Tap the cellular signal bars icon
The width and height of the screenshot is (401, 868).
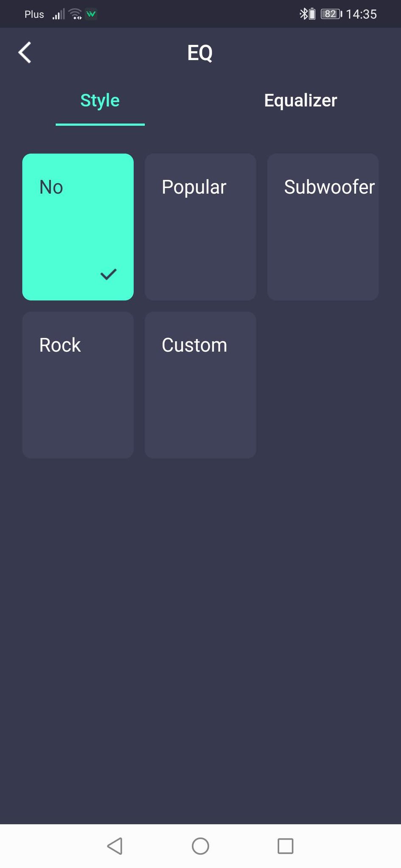tap(59, 15)
